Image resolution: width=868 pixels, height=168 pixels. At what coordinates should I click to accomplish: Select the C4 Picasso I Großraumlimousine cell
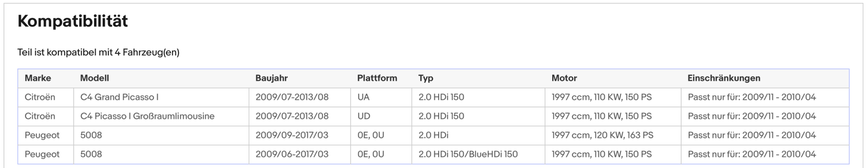tap(161, 116)
